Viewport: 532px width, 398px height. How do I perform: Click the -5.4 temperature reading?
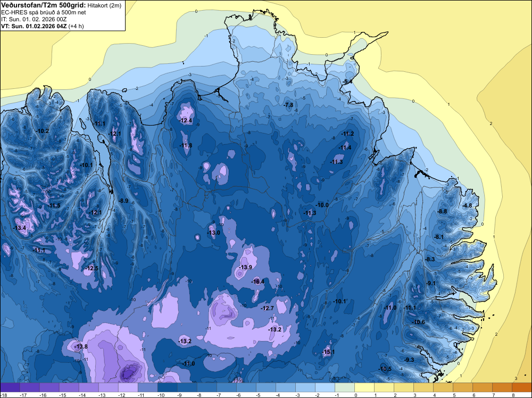348,82
